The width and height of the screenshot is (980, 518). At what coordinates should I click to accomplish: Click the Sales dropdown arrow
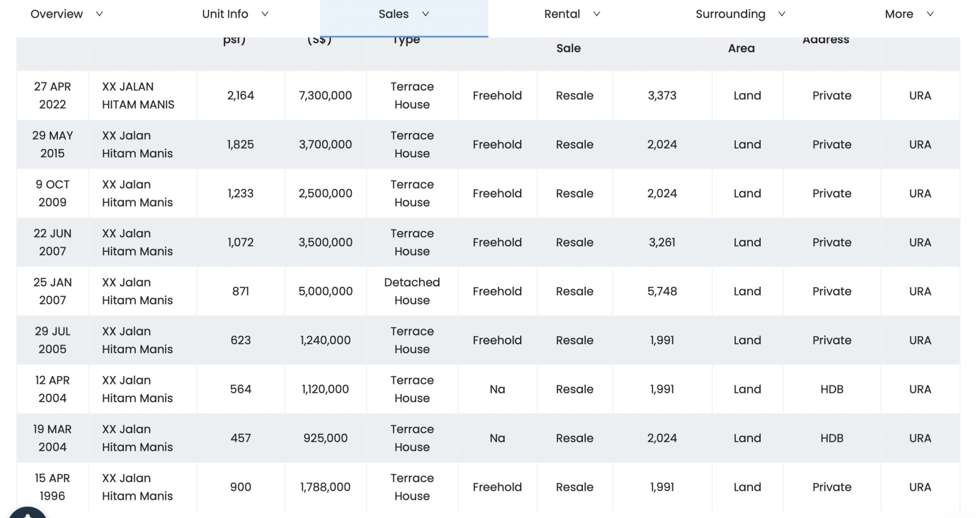point(425,14)
